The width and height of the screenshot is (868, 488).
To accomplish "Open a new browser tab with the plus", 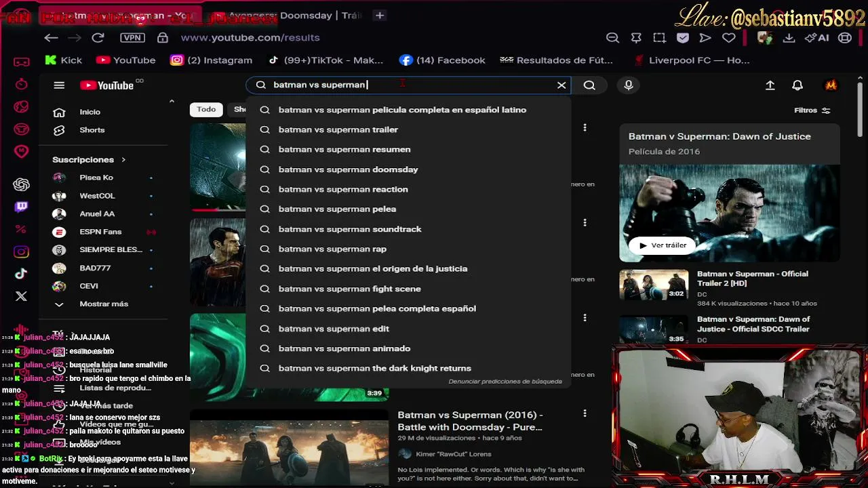I will (380, 15).
